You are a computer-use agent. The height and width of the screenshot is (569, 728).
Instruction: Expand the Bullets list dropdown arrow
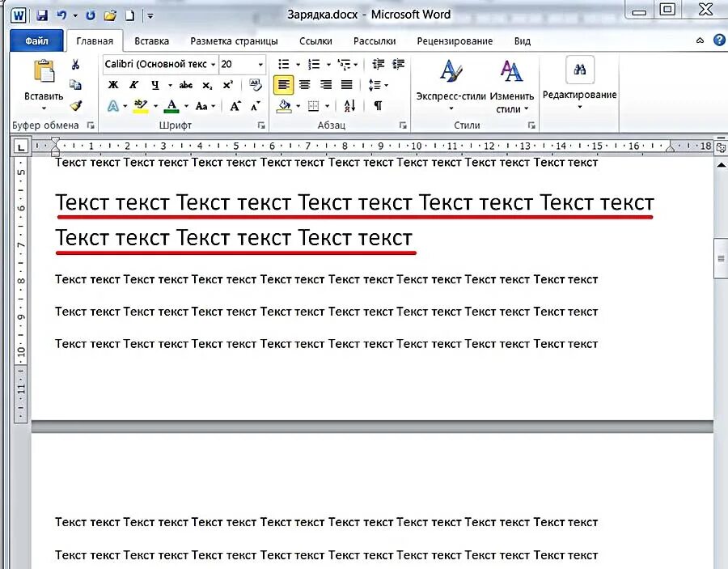click(x=298, y=65)
